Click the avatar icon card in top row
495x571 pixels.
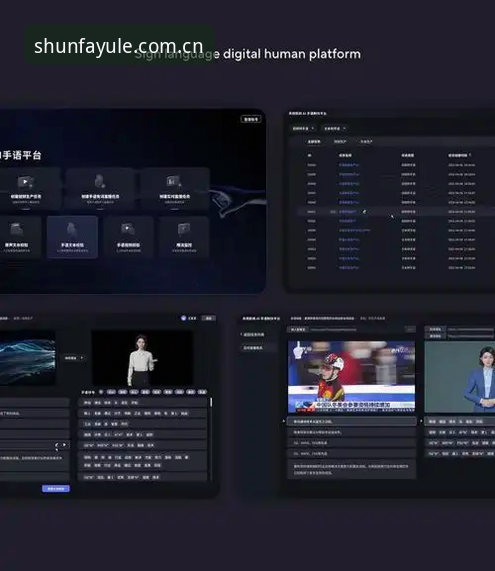point(100,189)
